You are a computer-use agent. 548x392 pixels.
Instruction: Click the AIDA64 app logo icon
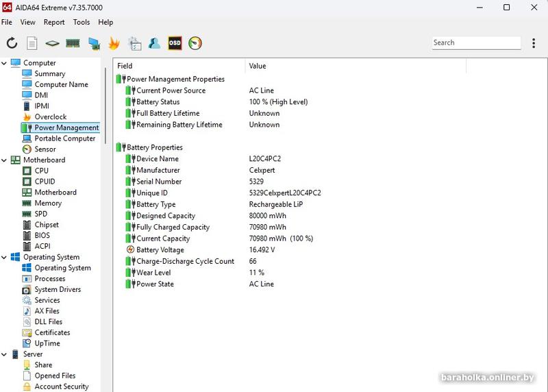coord(7,7)
